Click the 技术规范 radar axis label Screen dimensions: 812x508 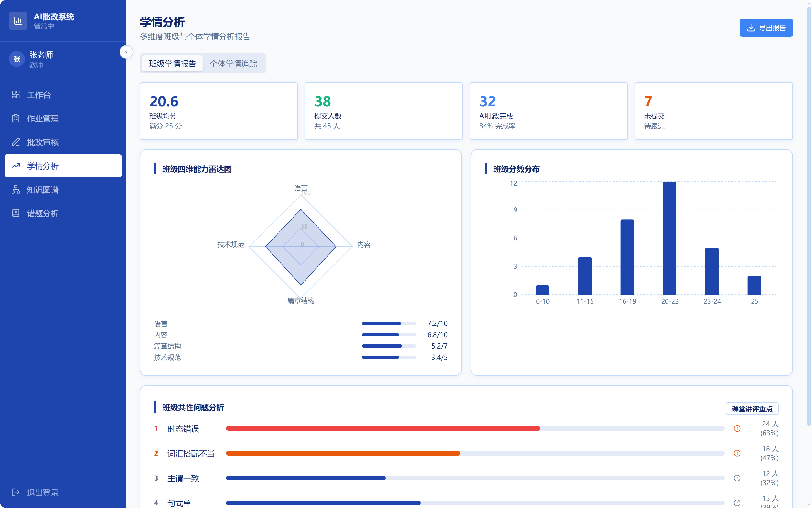pos(231,244)
